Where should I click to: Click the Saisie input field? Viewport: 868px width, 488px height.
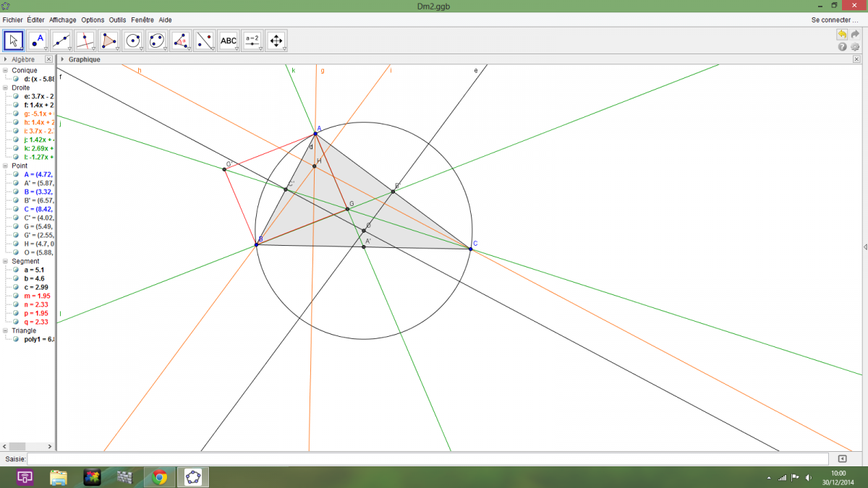(427, 459)
